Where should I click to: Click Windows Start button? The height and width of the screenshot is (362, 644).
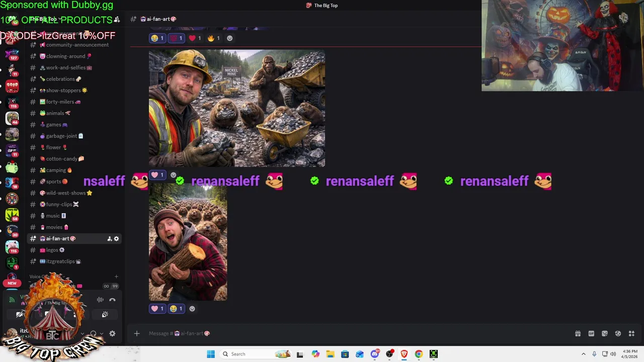pyautogui.click(x=211, y=354)
